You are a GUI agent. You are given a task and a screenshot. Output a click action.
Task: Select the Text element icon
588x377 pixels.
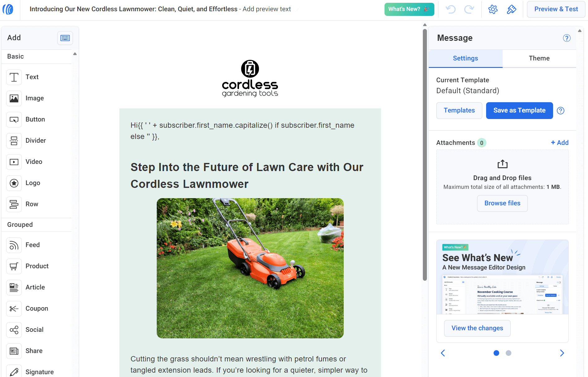(x=14, y=77)
